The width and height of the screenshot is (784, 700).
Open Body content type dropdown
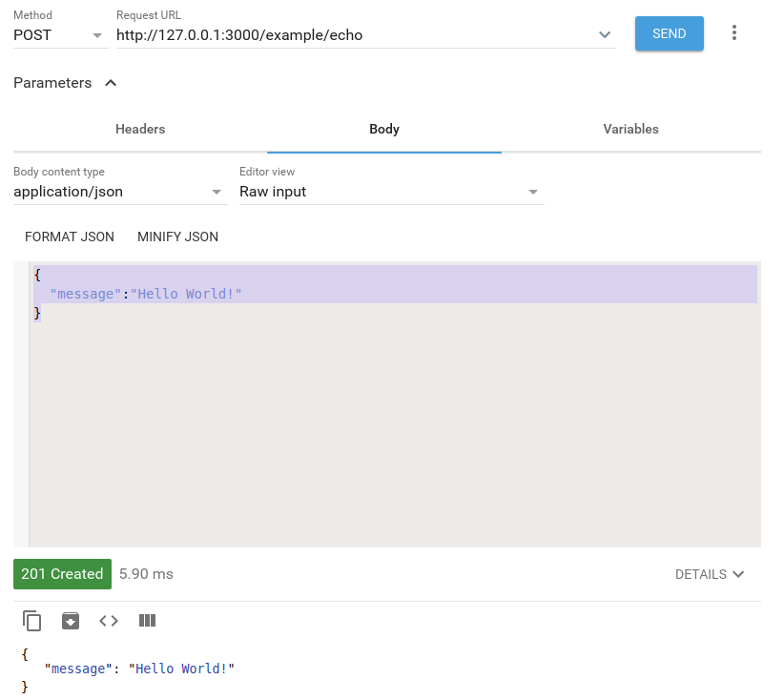tap(120, 192)
